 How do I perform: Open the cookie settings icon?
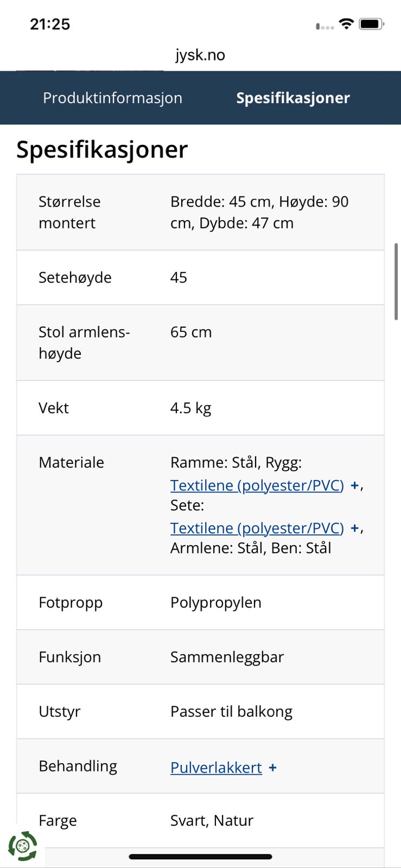click(x=22, y=846)
